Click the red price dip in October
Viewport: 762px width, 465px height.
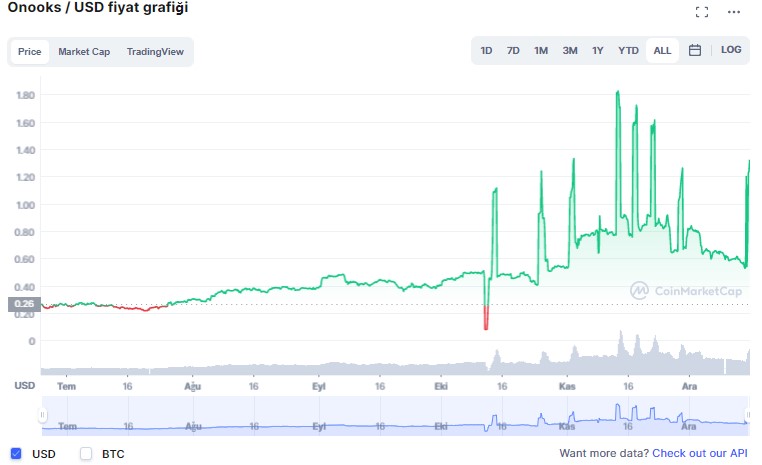(485, 318)
